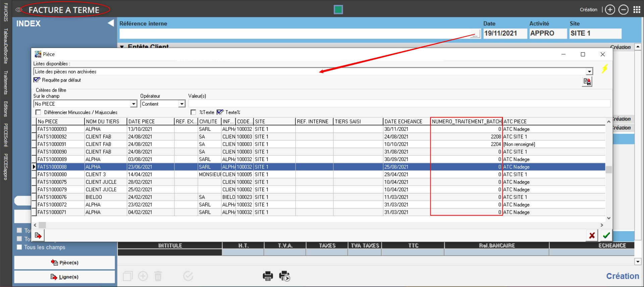Click the red arrow export icon at dialog bottom-left

[x=38, y=235]
